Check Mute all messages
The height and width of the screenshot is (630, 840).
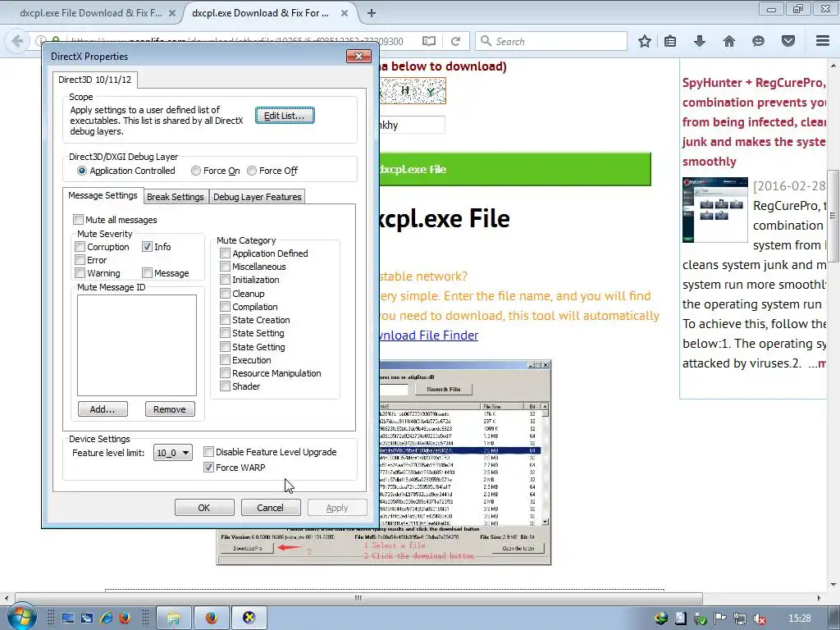point(79,220)
